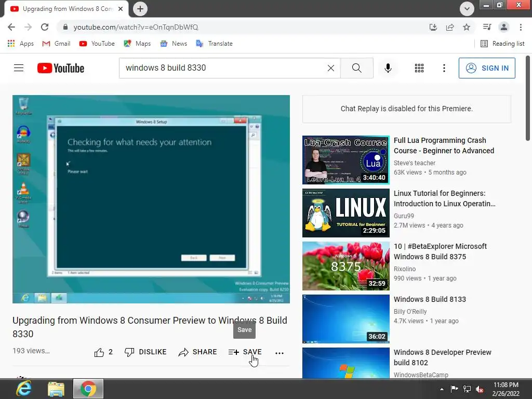
Task: Click the muted volume tray icon
Action: click(480, 389)
